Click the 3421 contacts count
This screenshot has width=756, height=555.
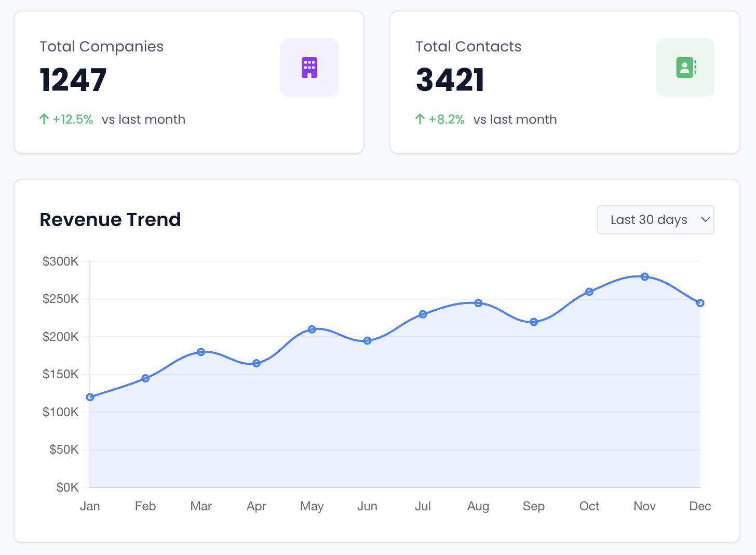point(450,80)
